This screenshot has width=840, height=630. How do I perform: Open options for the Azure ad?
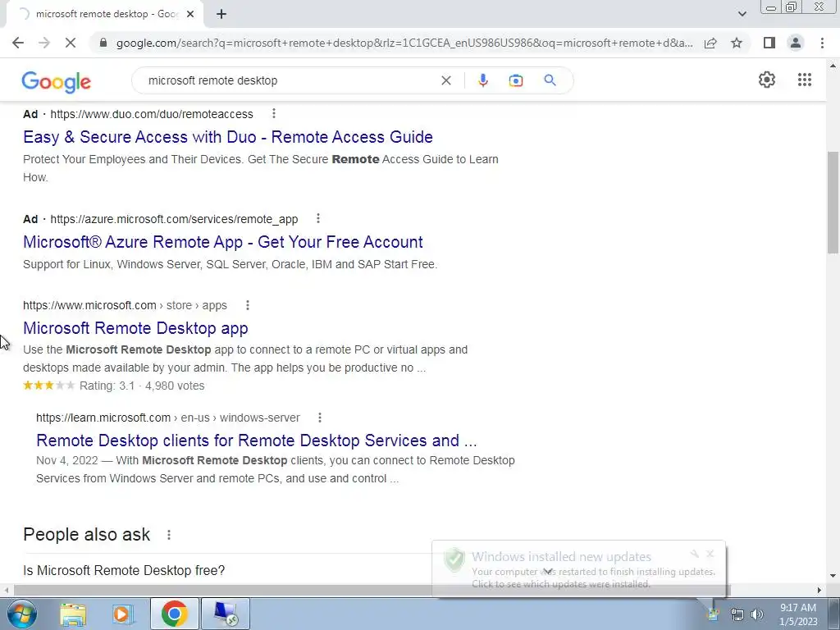point(317,218)
